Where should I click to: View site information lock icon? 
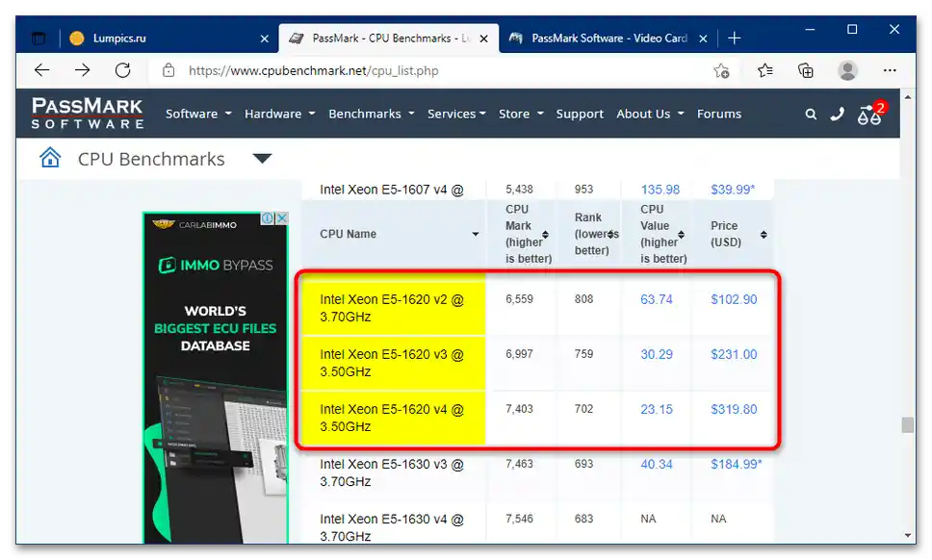[168, 70]
